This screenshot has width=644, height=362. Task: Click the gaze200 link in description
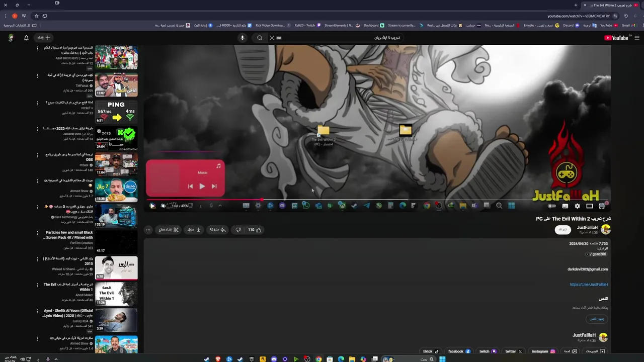(x=597, y=254)
